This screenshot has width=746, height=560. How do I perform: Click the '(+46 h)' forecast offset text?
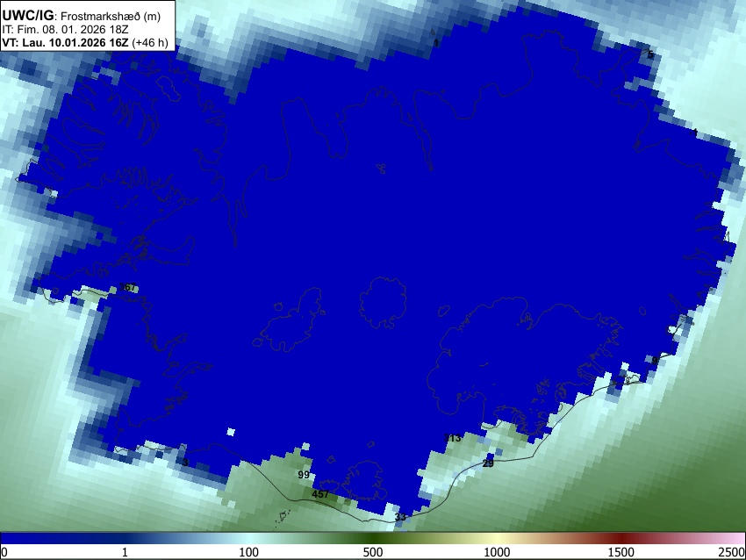[150, 42]
